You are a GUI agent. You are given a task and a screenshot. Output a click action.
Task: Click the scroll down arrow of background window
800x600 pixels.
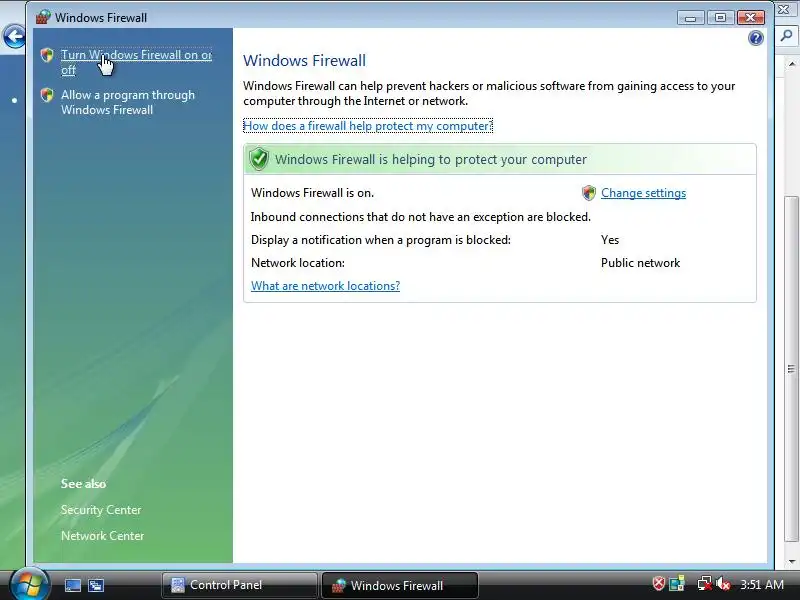click(791, 562)
